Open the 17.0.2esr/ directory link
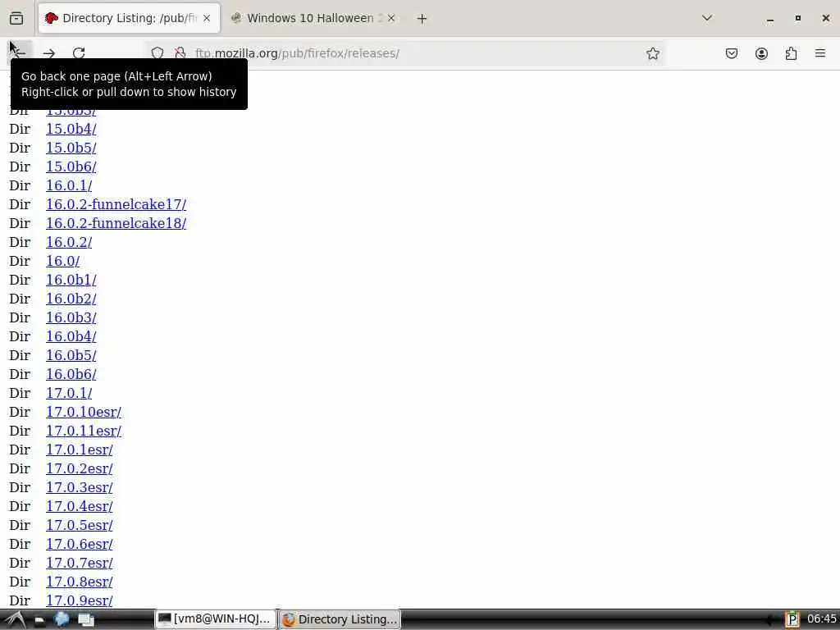840x630 pixels. (x=80, y=468)
